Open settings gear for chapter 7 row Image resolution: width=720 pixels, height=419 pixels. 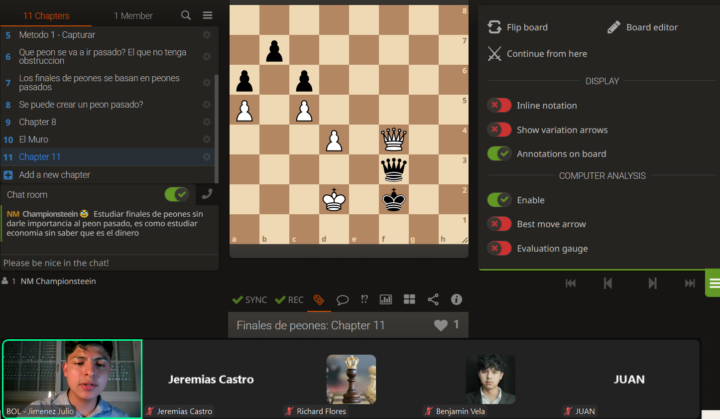207,83
